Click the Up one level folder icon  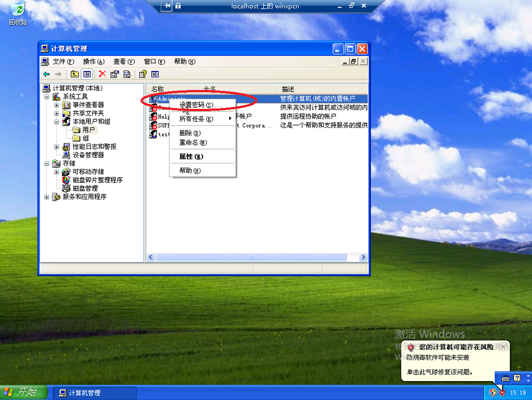click(75, 74)
